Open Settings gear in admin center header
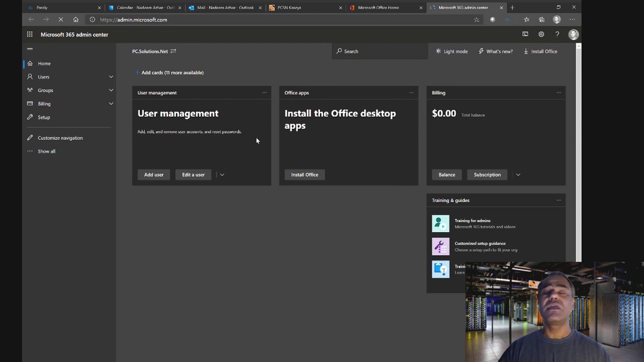Viewport: 644px width, 362px height. [541, 34]
